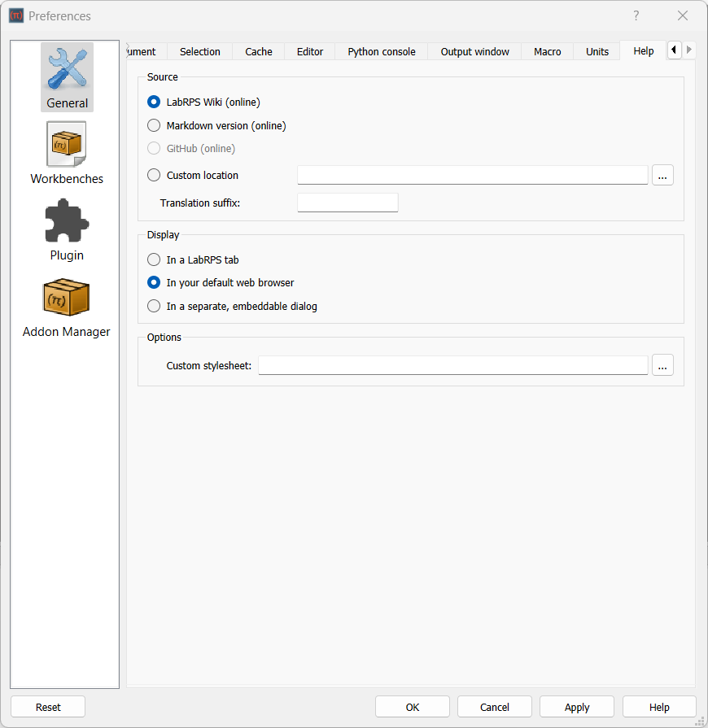Browse for a custom location file

pyautogui.click(x=662, y=175)
